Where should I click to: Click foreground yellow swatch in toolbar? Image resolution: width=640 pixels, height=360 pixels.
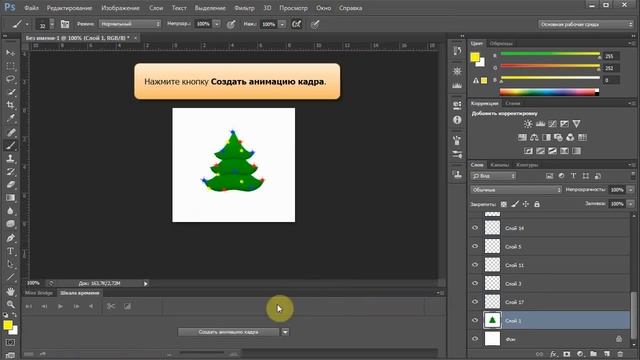pyautogui.click(x=8, y=325)
